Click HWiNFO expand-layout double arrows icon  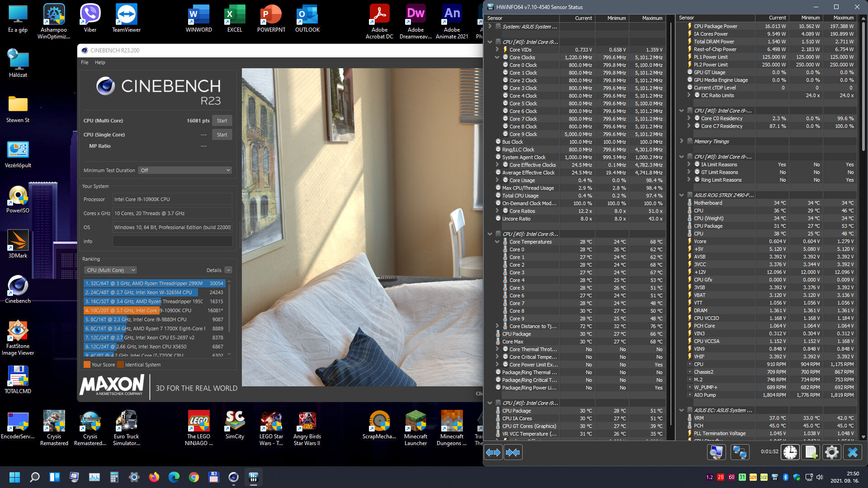pos(493,452)
